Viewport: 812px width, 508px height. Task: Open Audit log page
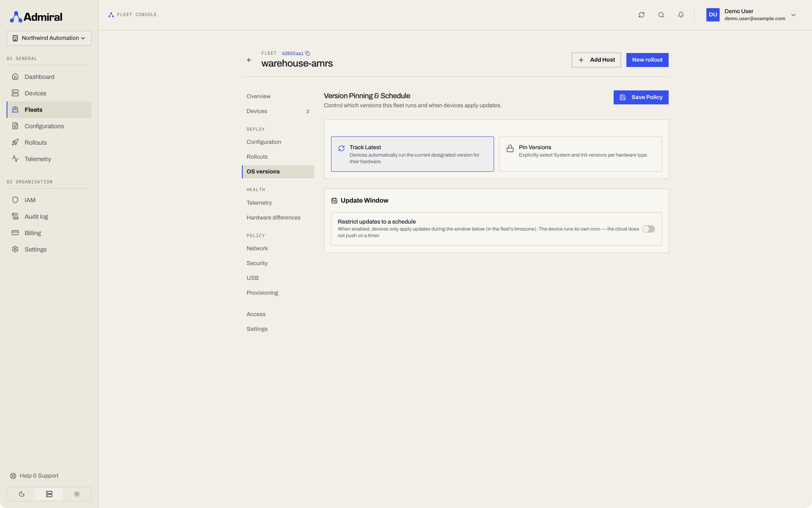pos(49,217)
